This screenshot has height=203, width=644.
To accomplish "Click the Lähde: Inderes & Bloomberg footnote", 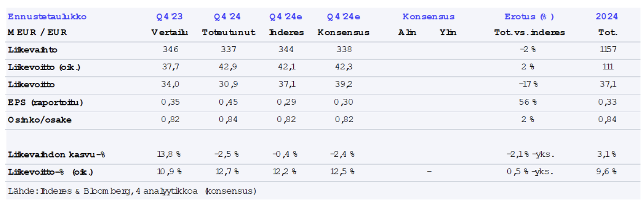I will coord(132,191).
